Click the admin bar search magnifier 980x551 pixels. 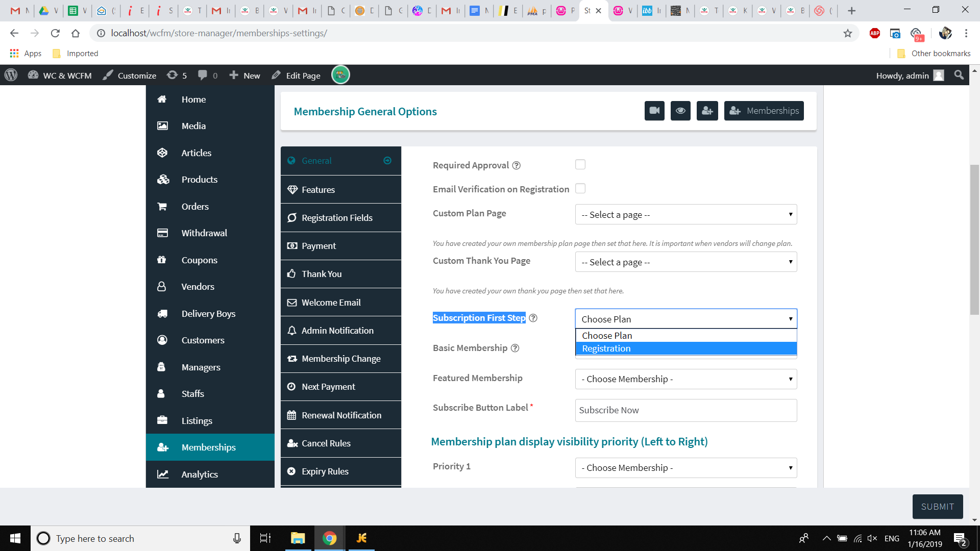[959, 75]
